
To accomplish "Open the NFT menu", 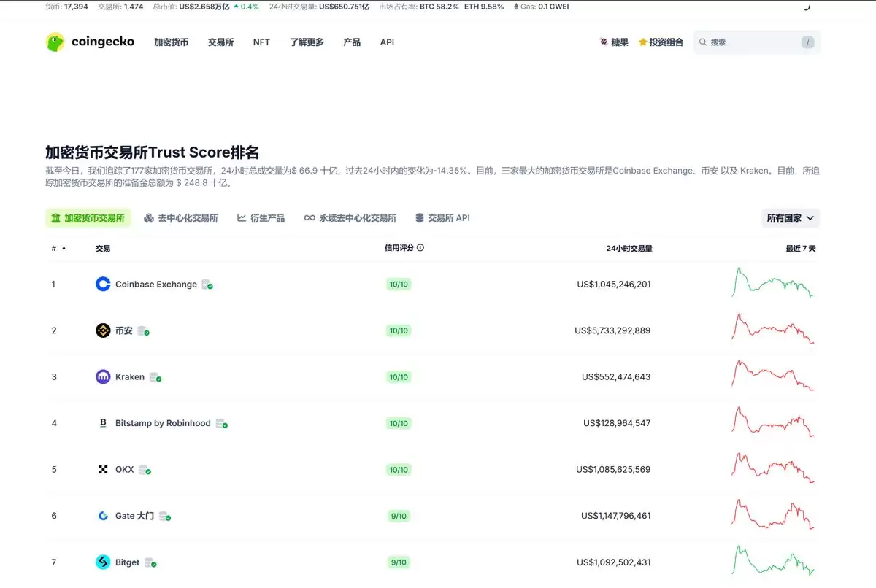I will point(261,42).
